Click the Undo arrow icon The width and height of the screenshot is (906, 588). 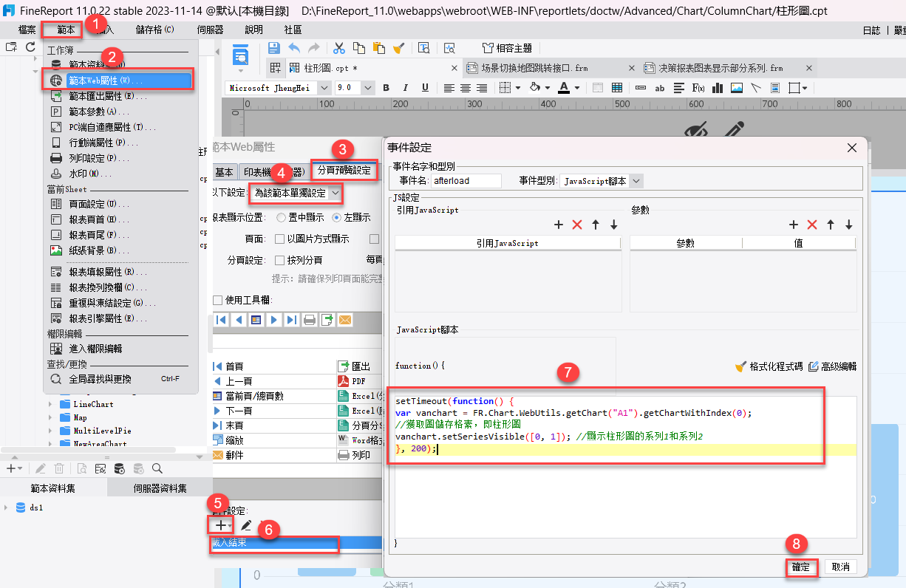[294, 48]
